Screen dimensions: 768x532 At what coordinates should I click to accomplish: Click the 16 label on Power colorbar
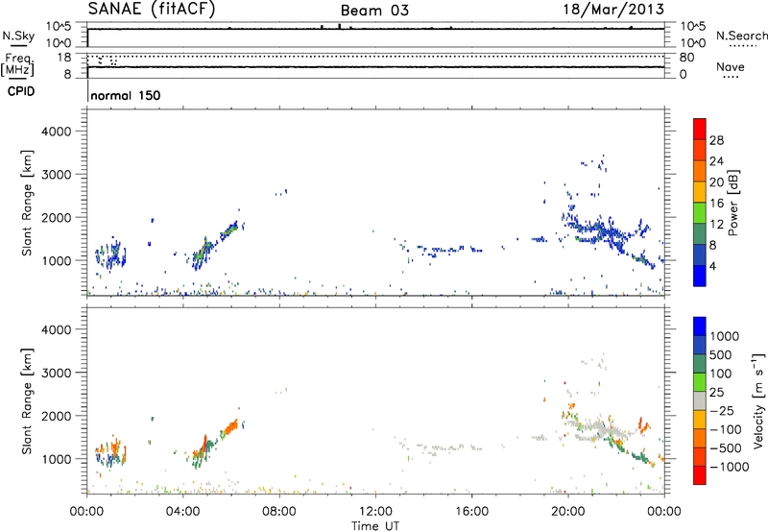(x=716, y=204)
